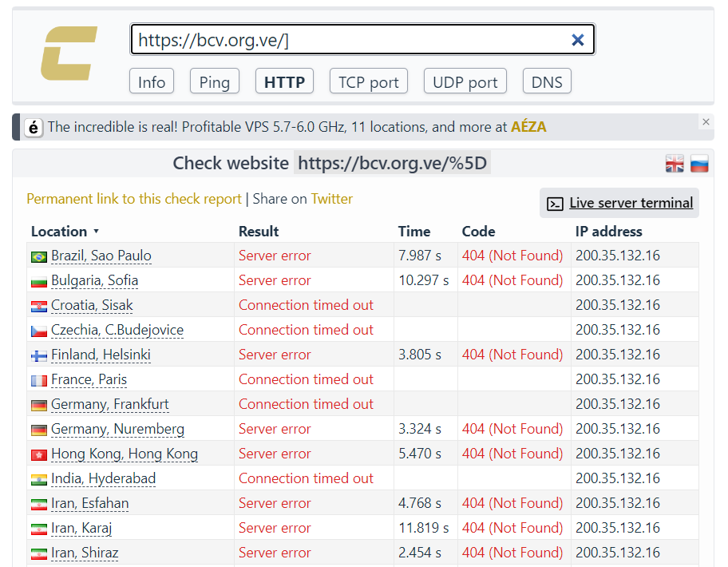728x567 pixels.
Task: Click the checked URL https://bcv.org.ve/%5D
Action: 392,163
